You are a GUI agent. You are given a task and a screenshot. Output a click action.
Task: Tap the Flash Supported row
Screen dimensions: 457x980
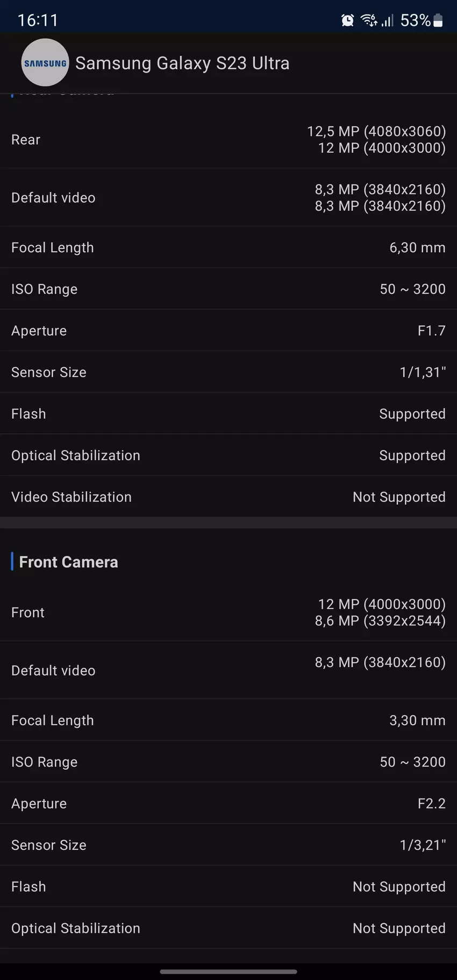[x=228, y=414]
